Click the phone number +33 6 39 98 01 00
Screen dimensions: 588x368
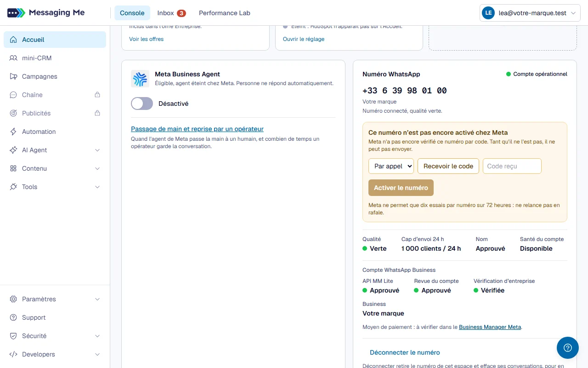coord(405,91)
